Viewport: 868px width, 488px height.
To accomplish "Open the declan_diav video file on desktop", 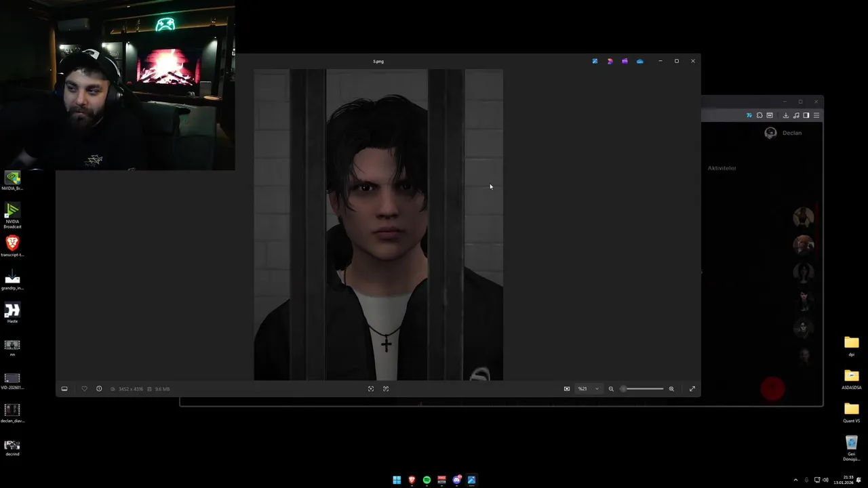I will point(12,413).
